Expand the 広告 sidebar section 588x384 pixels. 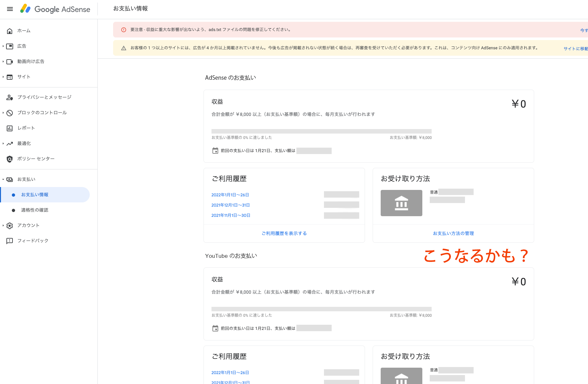[x=3, y=46]
